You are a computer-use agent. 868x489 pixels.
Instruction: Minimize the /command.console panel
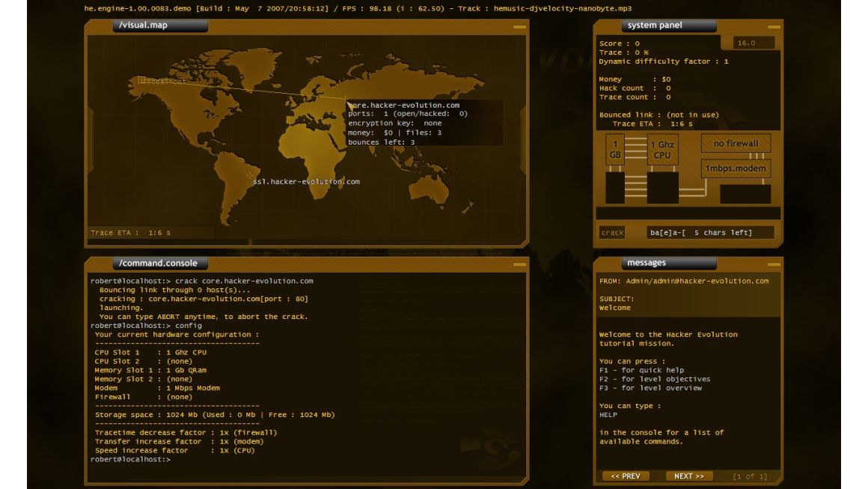tap(519, 264)
